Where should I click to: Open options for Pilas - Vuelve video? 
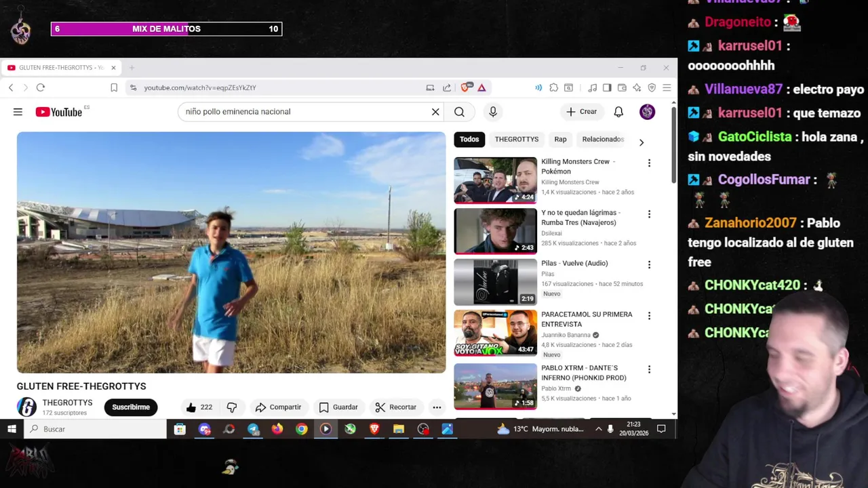pyautogui.click(x=649, y=264)
